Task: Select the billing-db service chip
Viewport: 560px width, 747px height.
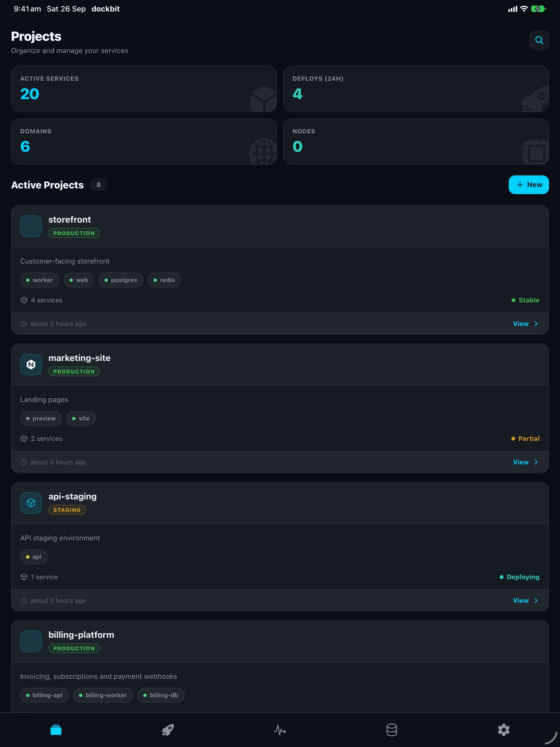Action: coord(161,695)
